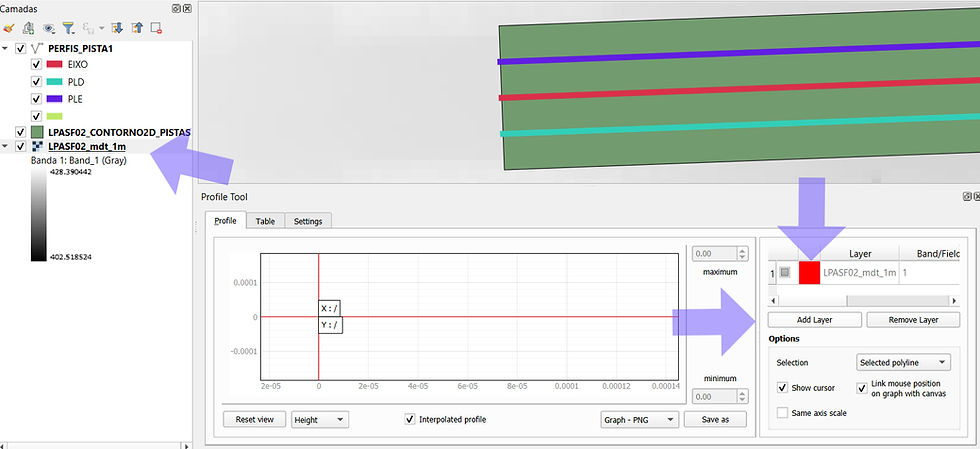Undock the Profile Tool panel with float icon

tap(967, 196)
